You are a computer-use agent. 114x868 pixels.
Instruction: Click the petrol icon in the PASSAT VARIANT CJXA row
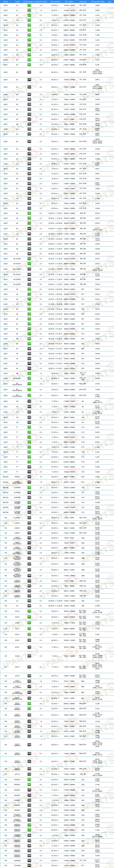[x=29, y=830]
